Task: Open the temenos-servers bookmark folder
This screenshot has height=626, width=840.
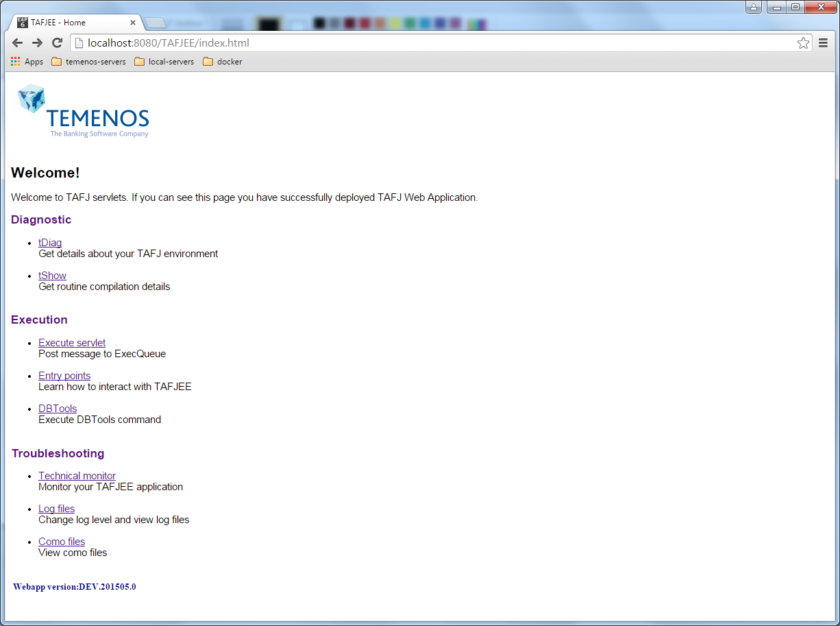Action: coord(89,62)
